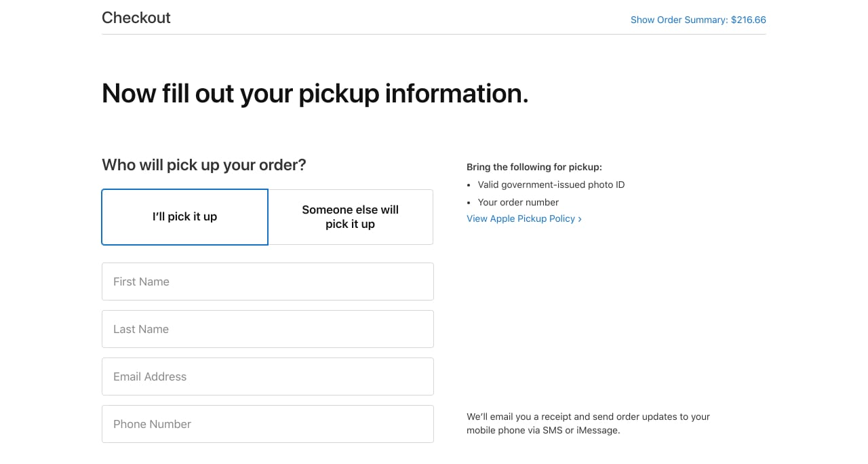Click the "Now fill out your pickup information" heading

click(x=315, y=94)
